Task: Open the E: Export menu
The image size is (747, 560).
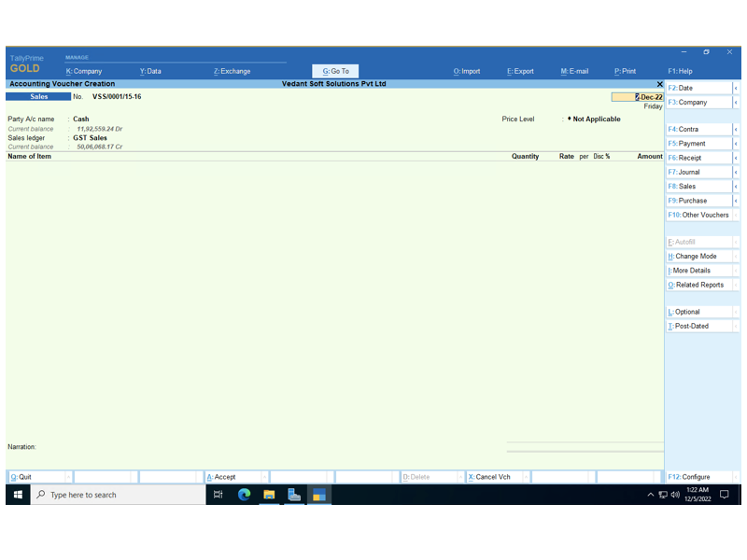Action: click(x=520, y=72)
